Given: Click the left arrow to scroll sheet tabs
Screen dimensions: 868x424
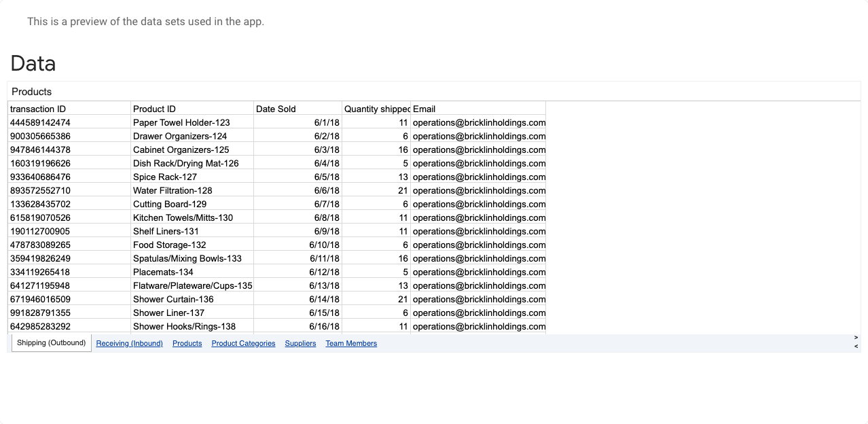Looking at the screenshot, I should pos(856,347).
